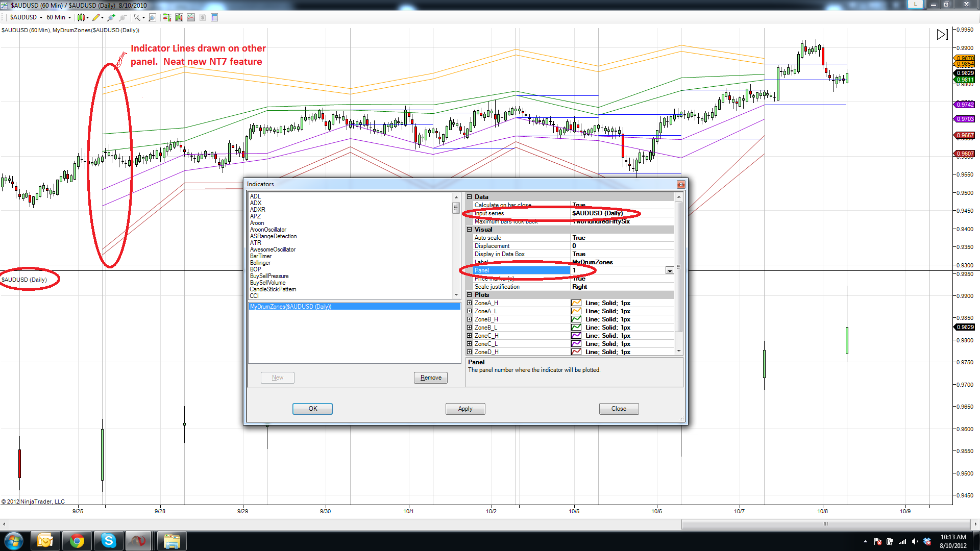Open the indicators line-chart toolbar icon
The width and height of the screenshot is (980, 551).
tap(191, 17)
